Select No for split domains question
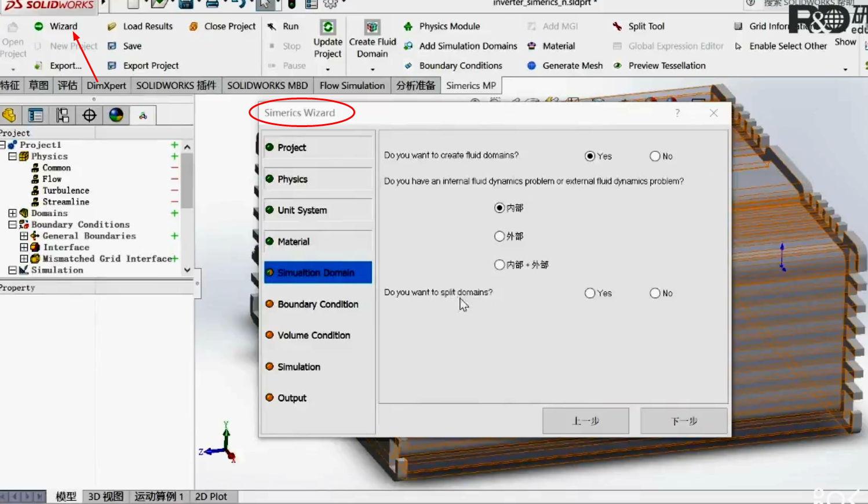 pos(654,293)
